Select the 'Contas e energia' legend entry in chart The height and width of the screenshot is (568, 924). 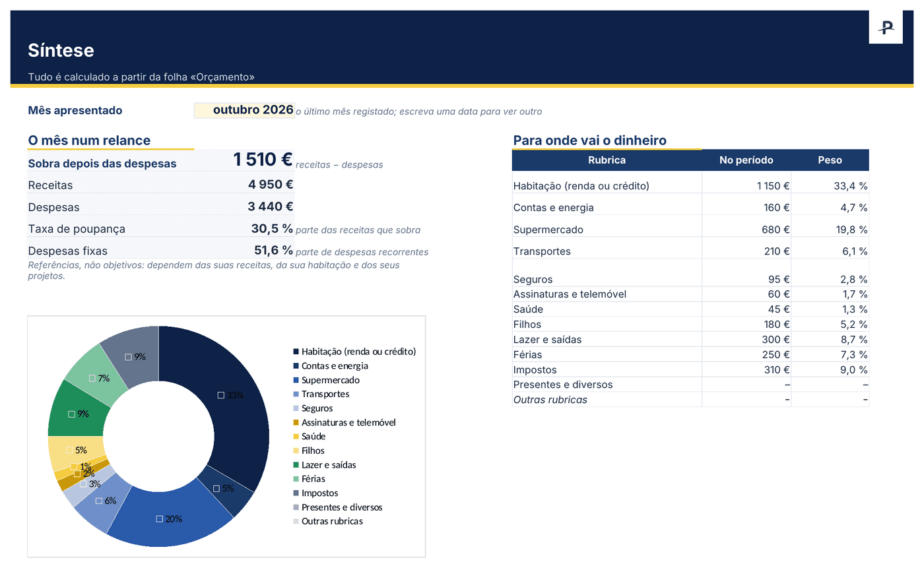(331, 365)
